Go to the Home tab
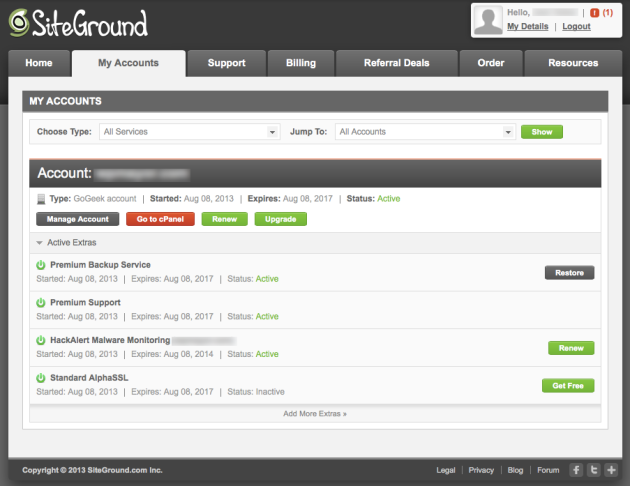The image size is (630, 486). [39, 63]
